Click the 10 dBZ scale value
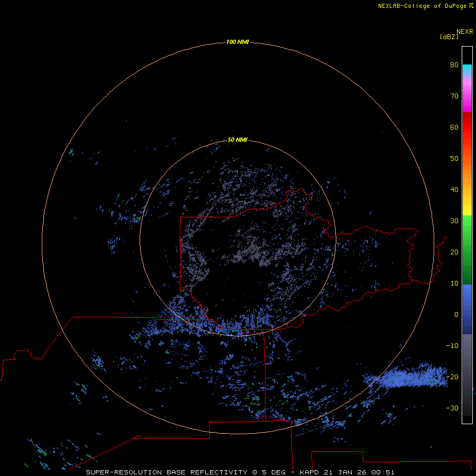 (x=454, y=283)
